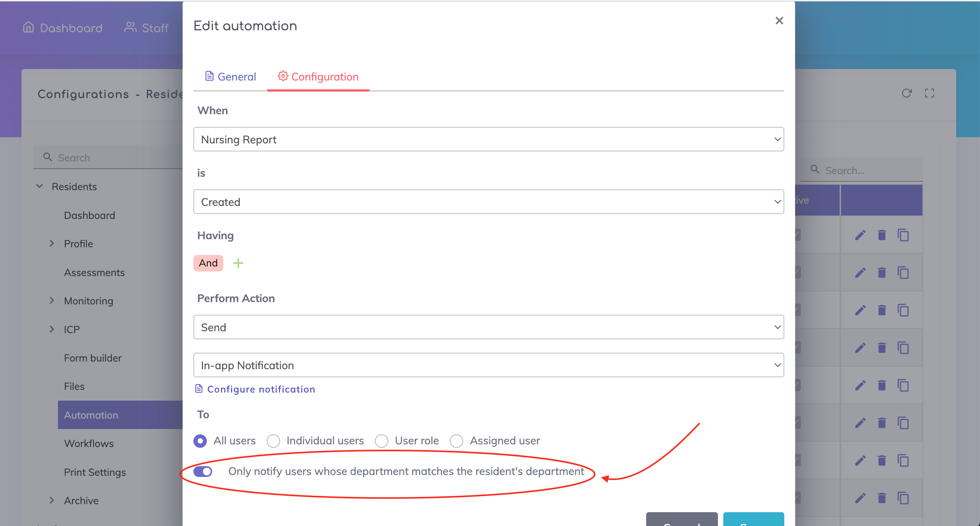Click the duplicate copy icon in third row
980x526 pixels.
click(x=903, y=310)
